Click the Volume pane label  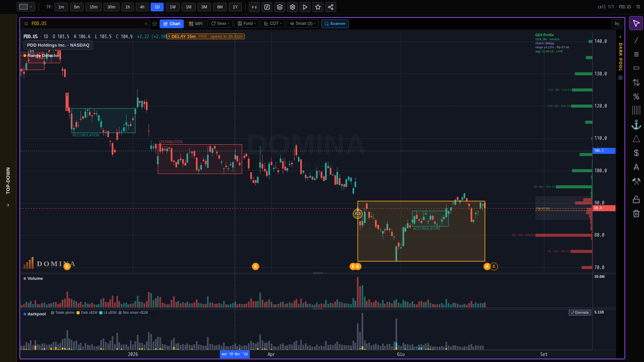pyautogui.click(x=35, y=278)
